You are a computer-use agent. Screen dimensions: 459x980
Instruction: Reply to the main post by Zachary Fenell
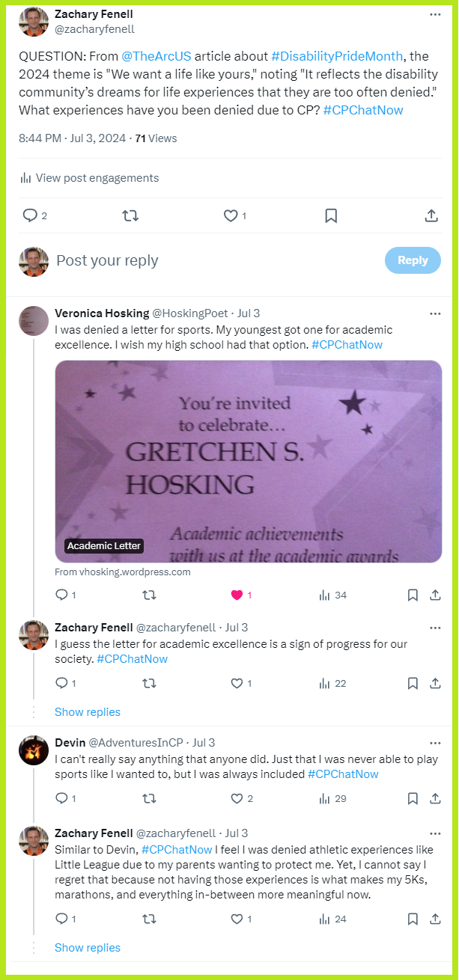coord(30,216)
